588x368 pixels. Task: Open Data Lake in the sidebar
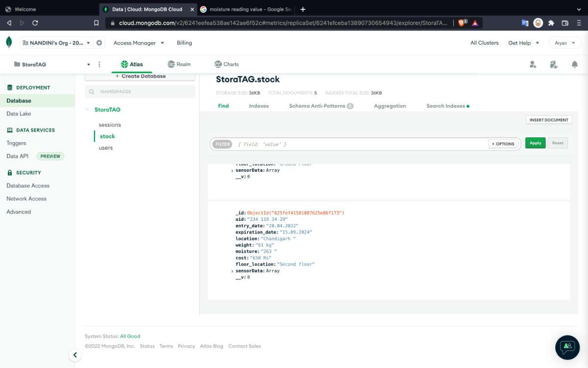[19, 114]
